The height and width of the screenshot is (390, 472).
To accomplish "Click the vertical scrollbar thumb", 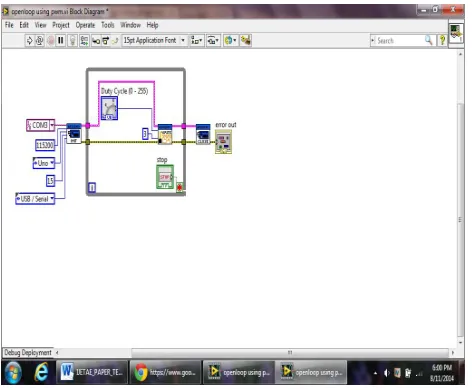I will pyautogui.click(x=460, y=220).
